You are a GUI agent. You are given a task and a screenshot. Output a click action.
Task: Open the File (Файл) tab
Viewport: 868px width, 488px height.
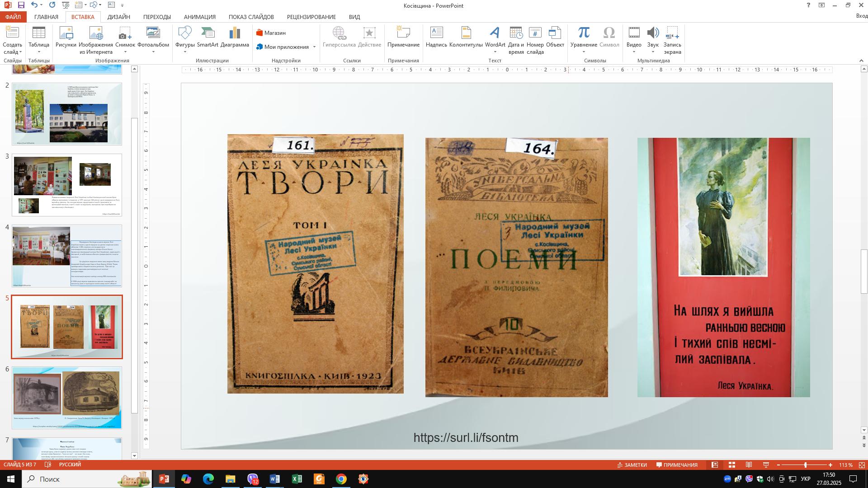click(13, 17)
